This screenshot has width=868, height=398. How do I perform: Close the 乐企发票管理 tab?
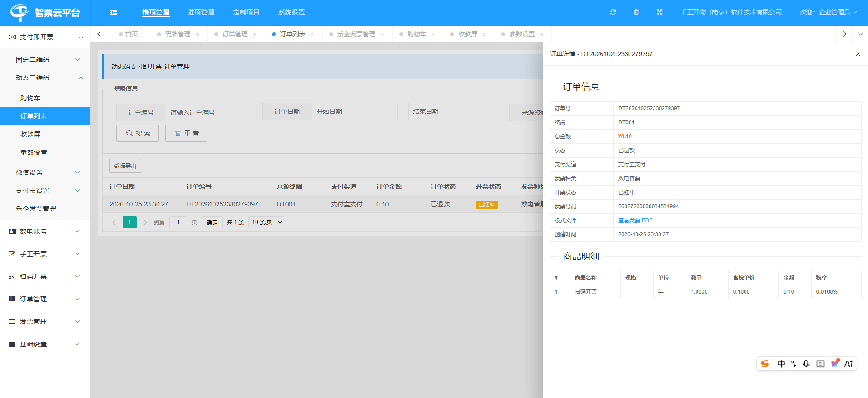(382, 34)
